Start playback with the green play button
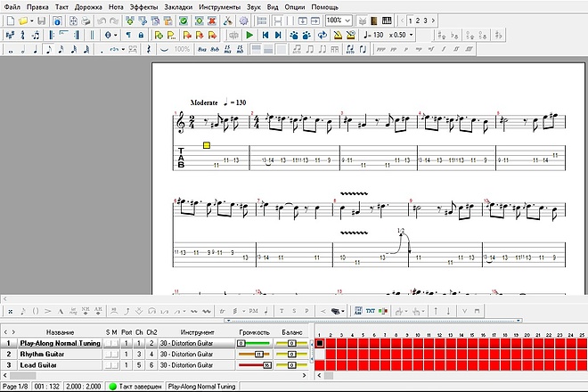 coord(249,36)
